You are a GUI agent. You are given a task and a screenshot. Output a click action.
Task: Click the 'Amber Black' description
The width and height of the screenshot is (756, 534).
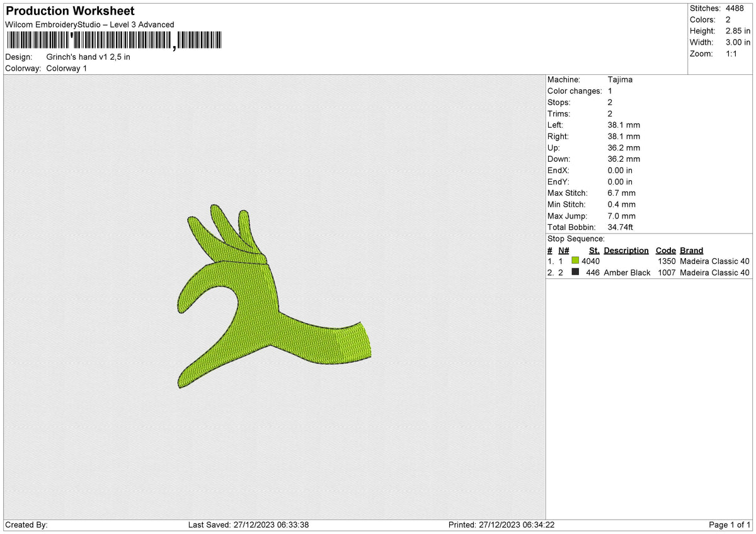tap(627, 272)
